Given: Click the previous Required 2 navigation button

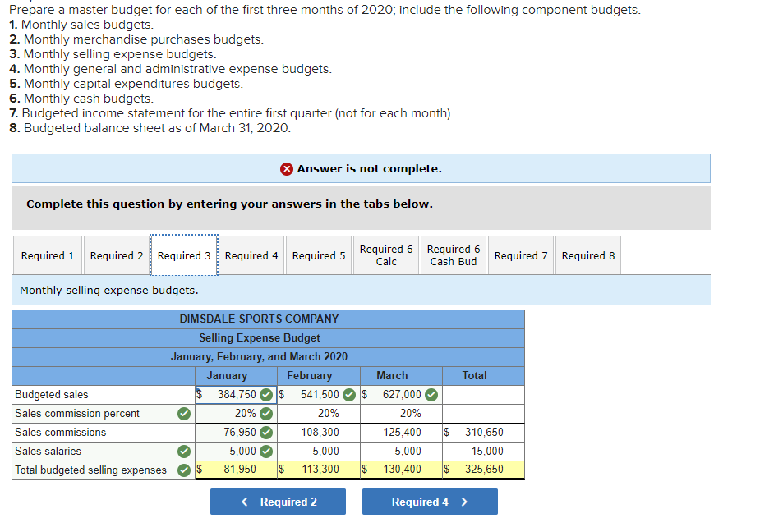Looking at the screenshot, I should (278, 502).
